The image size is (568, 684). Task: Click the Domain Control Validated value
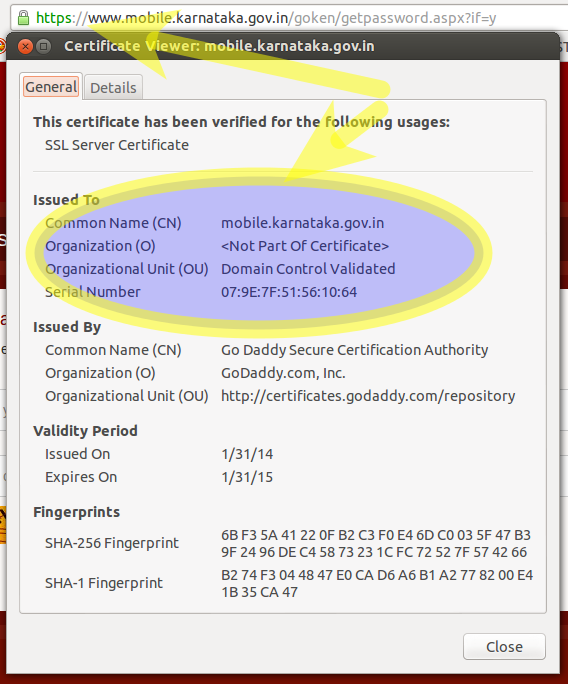308,269
